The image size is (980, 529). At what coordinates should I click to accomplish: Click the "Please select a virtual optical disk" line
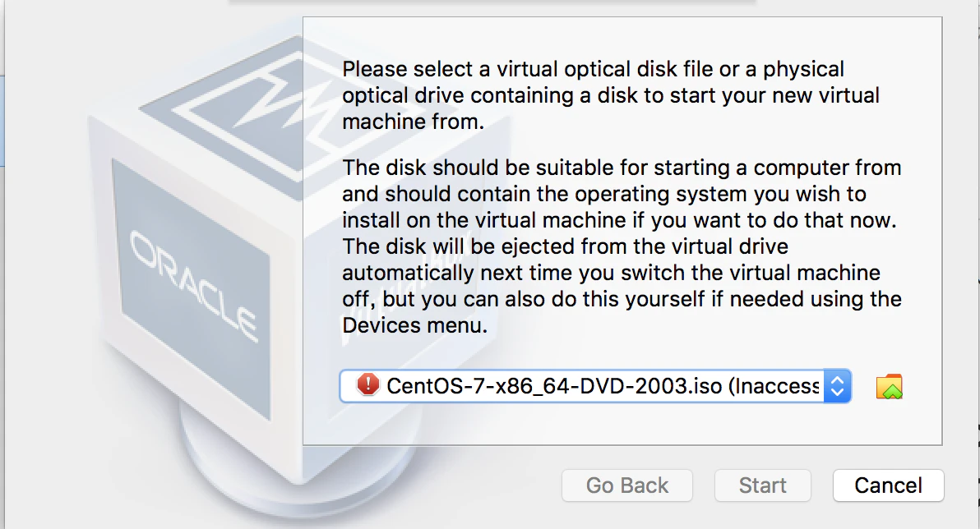click(x=593, y=69)
